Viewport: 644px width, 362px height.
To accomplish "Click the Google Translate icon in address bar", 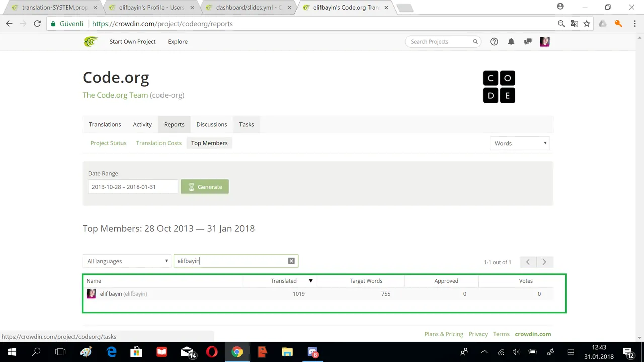I will pyautogui.click(x=574, y=24).
